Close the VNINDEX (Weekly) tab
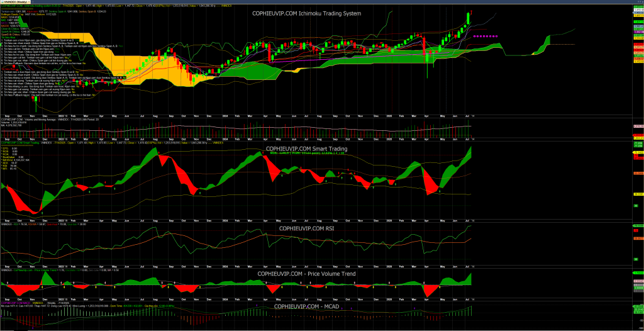This screenshot has width=644, height=331. [x=29, y=2]
